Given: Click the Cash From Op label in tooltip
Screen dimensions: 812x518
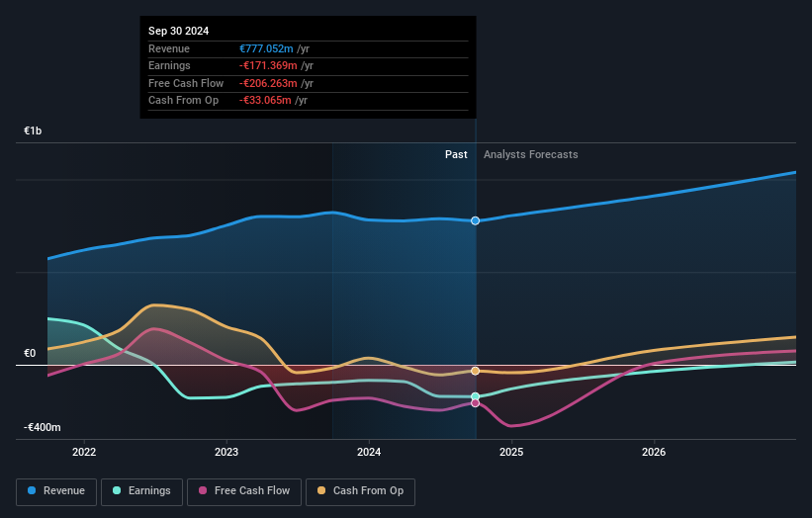Looking at the screenshot, I should [183, 101].
